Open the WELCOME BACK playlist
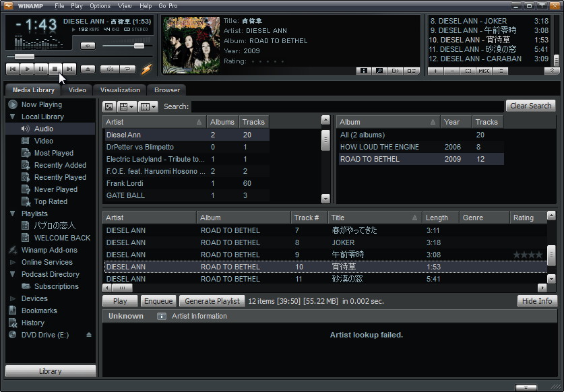Screen dimensions: 564x392 click(62, 238)
